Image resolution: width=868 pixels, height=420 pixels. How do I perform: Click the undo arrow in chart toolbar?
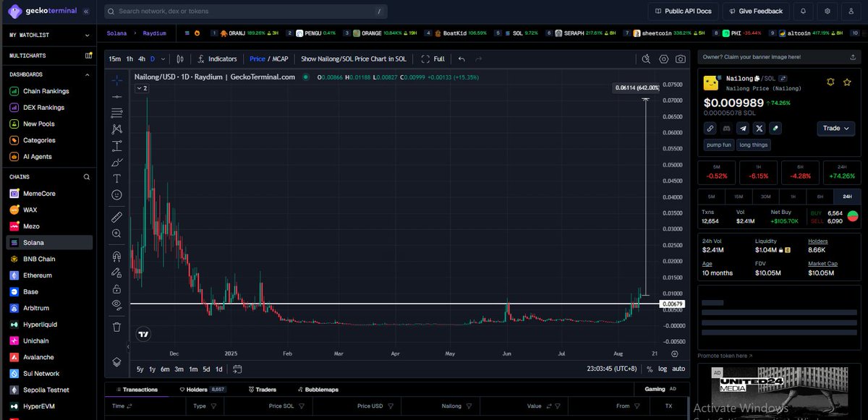click(x=461, y=59)
